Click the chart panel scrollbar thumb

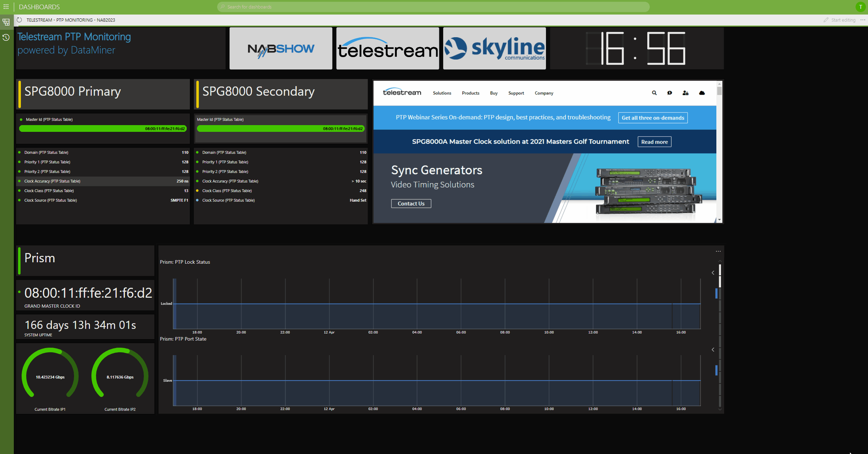coord(720,276)
